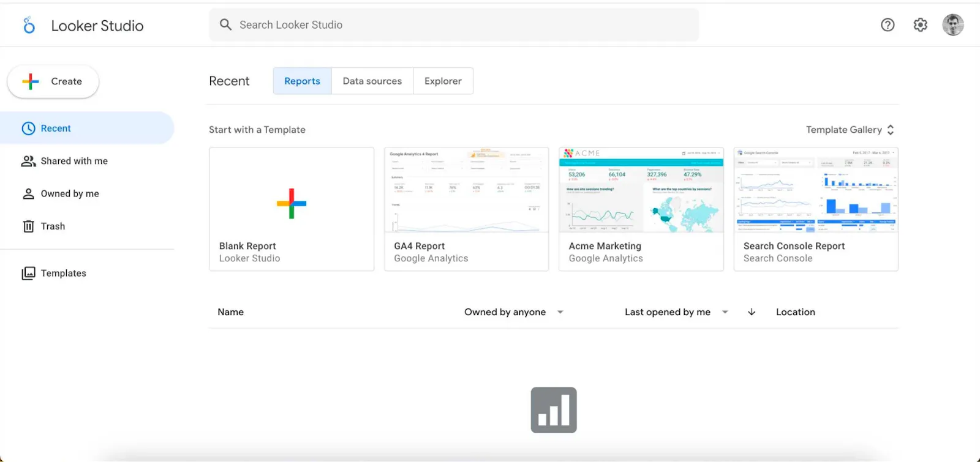
Task: Open the Acme Marketing template thumbnail
Action: coord(641,190)
